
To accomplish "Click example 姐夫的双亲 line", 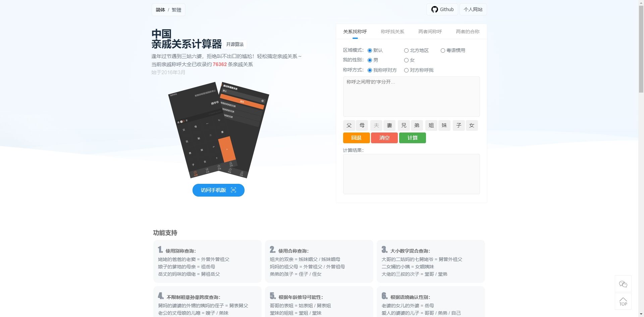I will coord(305,259).
